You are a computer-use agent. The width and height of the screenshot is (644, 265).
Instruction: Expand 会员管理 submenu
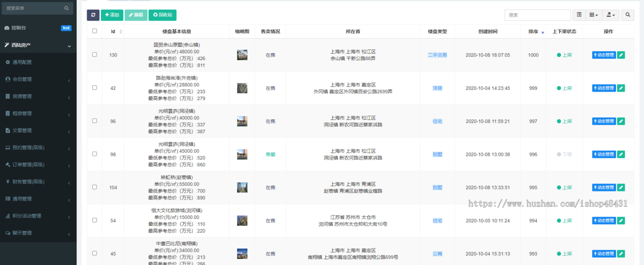pos(38,80)
